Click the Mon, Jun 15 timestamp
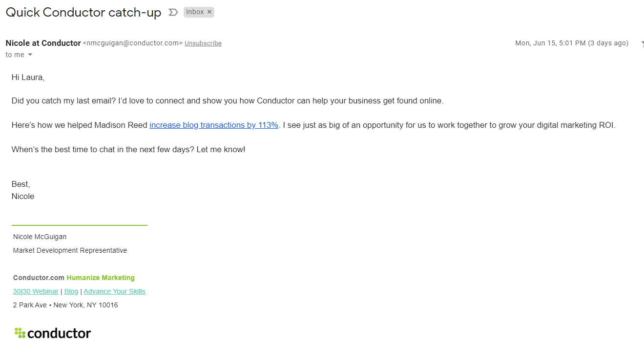644x342 pixels. (572, 43)
